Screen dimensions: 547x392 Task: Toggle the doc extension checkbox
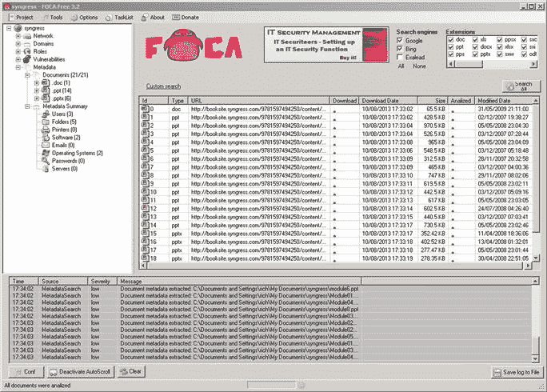pyautogui.click(x=451, y=40)
